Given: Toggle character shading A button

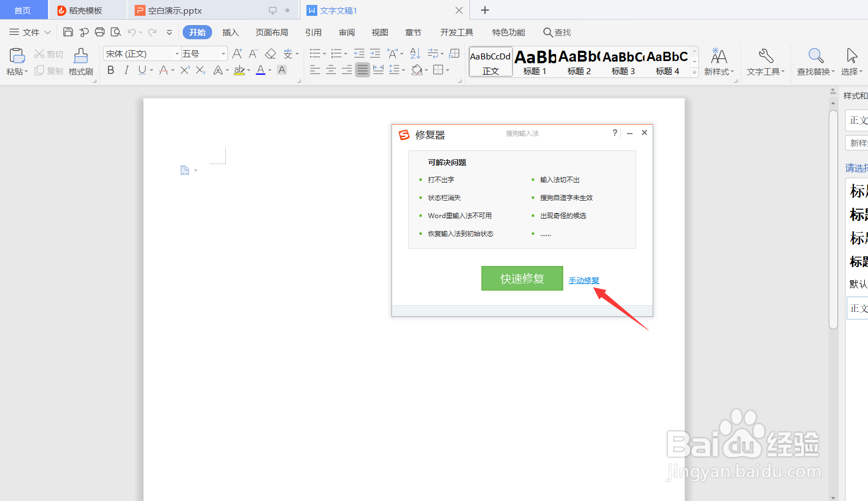Looking at the screenshot, I should click(x=282, y=70).
